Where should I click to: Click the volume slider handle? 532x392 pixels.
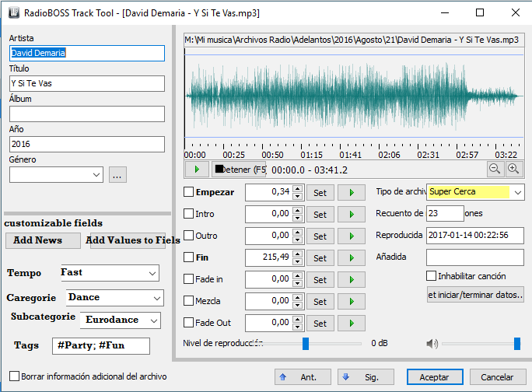tap(517, 344)
